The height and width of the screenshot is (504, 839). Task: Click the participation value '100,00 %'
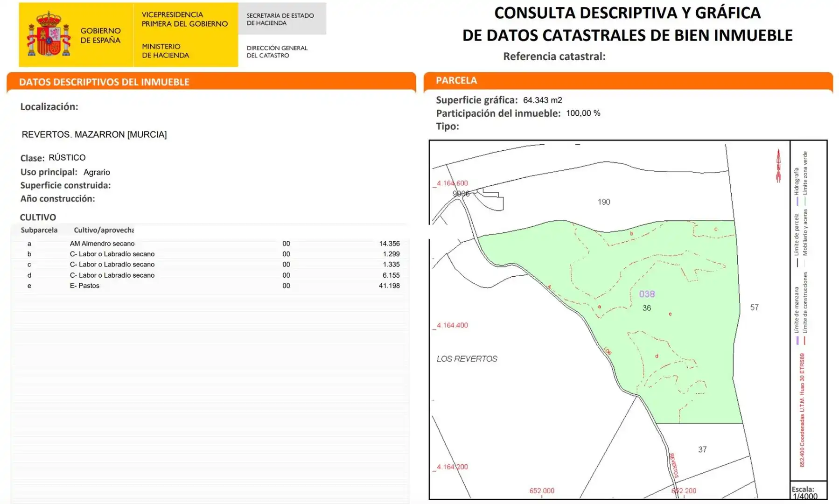pyautogui.click(x=583, y=113)
